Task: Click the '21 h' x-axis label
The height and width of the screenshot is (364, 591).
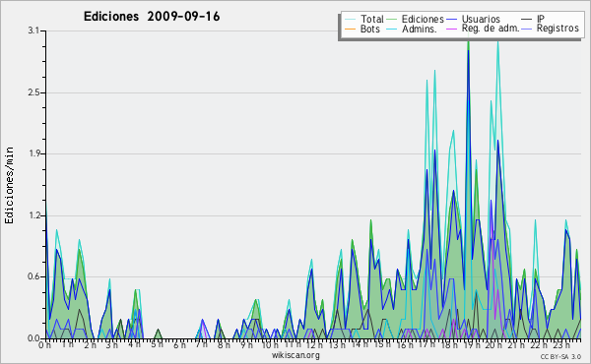Action: coord(516,344)
